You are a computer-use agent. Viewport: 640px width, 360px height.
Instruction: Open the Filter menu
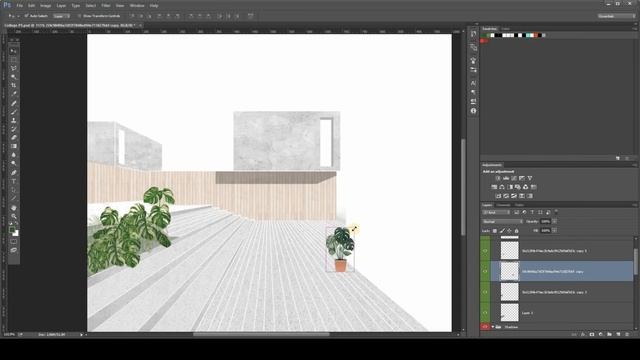click(106, 6)
